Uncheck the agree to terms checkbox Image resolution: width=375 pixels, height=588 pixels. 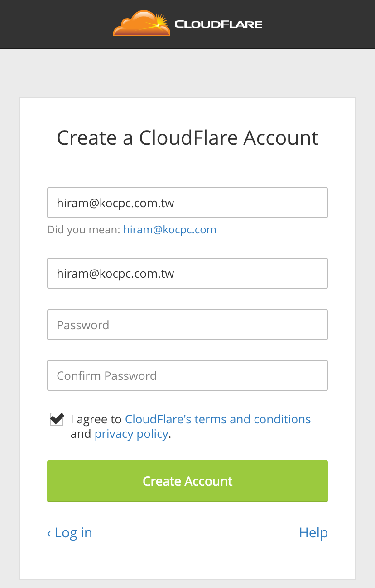pyautogui.click(x=57, y=419)
